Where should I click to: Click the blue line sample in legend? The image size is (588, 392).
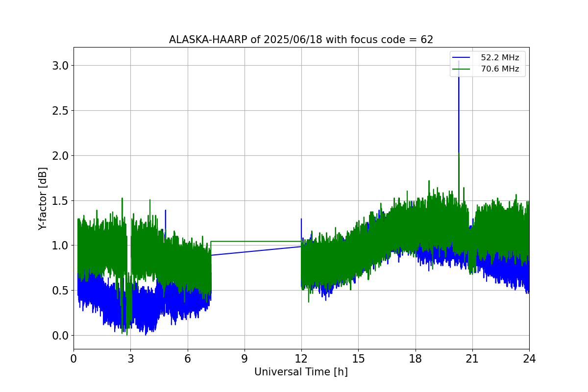462,58
